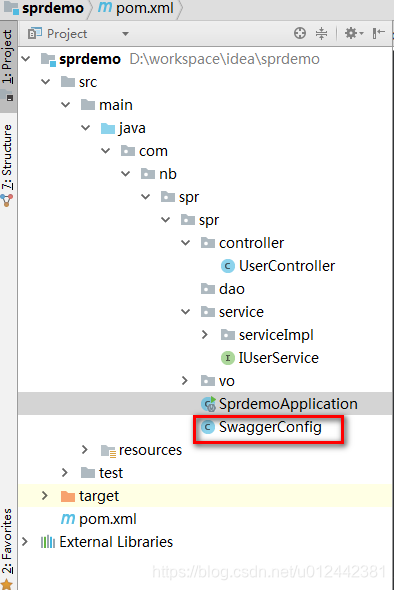Click sprdemo in the navigation breadcrumb
The width and height of the screenshot is (394, 590).
coord(53,8)
